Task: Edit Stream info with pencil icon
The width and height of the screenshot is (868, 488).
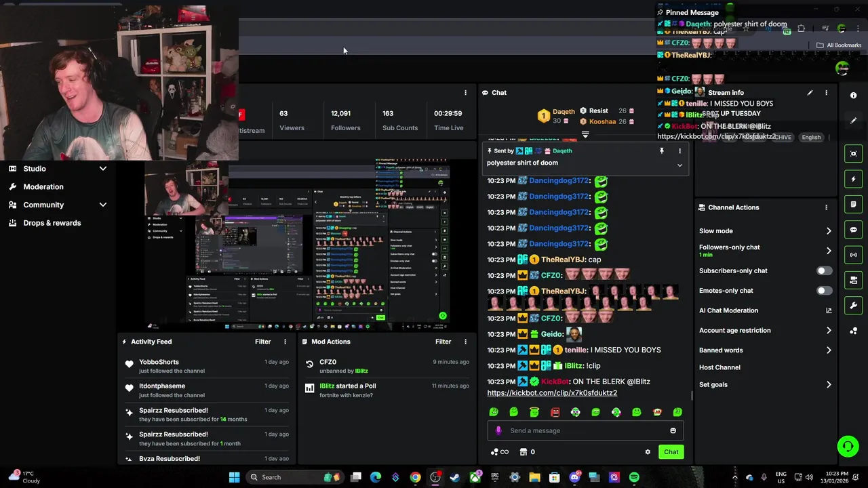Action: coord(810,93)
